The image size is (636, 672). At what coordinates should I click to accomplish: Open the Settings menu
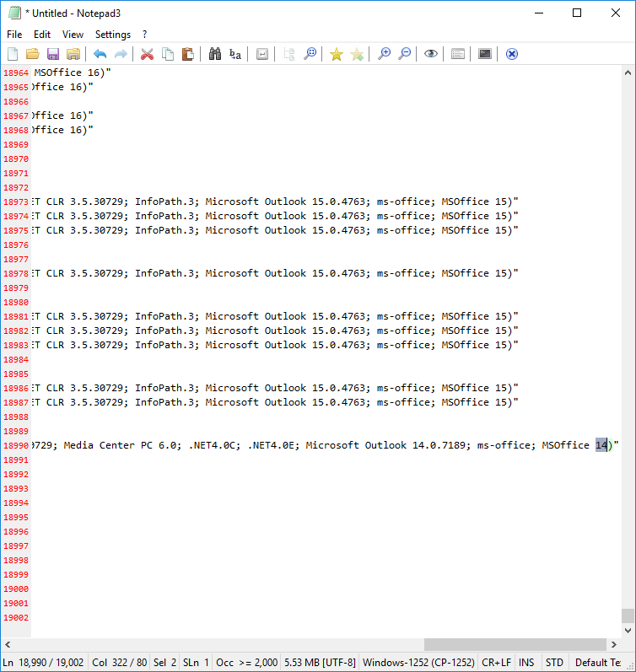point(113,35)
